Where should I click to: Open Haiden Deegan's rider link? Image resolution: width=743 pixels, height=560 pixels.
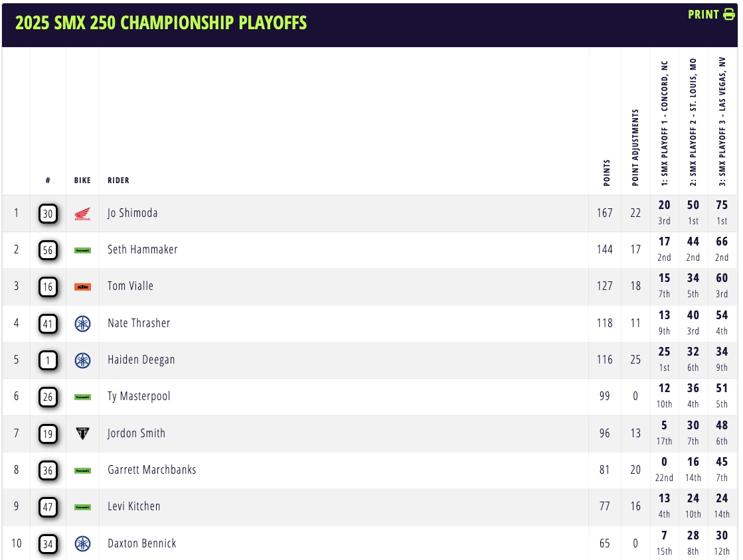[x=140, y=360]
